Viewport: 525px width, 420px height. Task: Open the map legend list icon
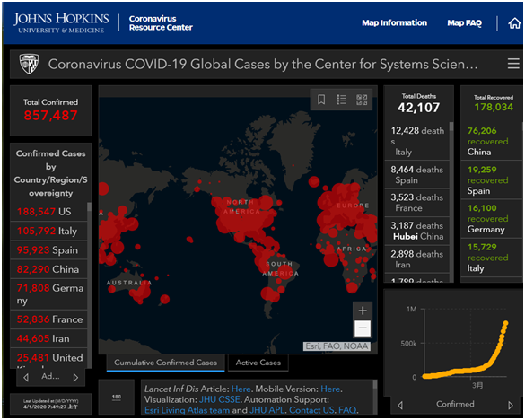click(341, 99)
